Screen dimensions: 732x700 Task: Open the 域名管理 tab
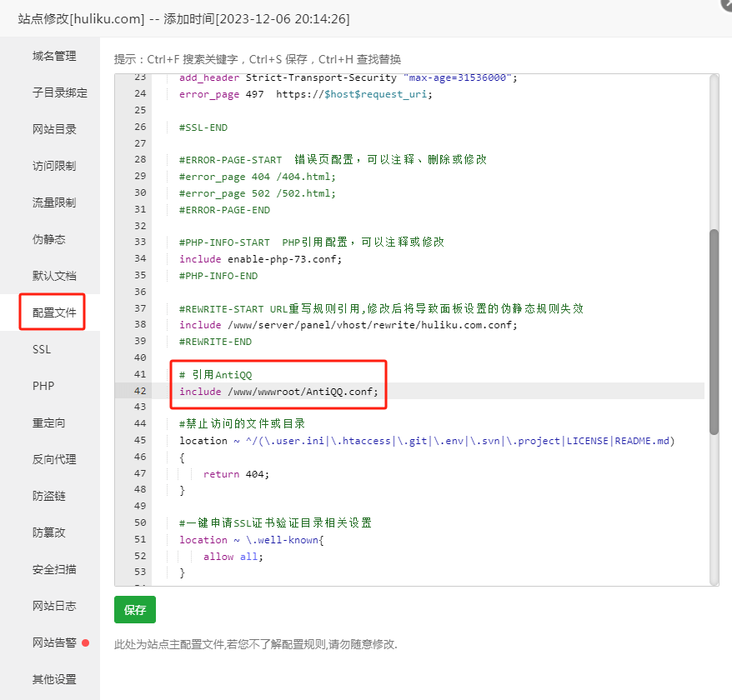54,56
